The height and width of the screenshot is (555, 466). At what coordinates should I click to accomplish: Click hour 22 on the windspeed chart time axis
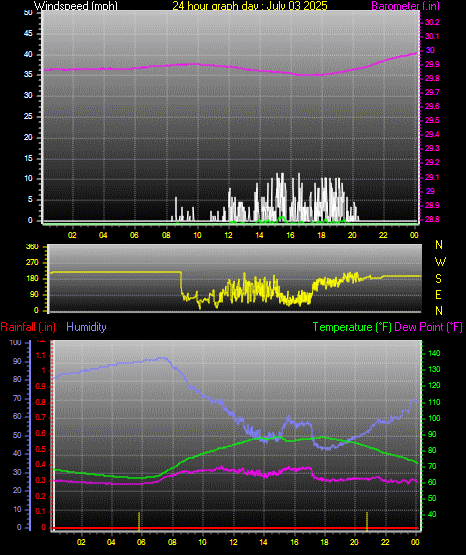click(x=383, y=235)
